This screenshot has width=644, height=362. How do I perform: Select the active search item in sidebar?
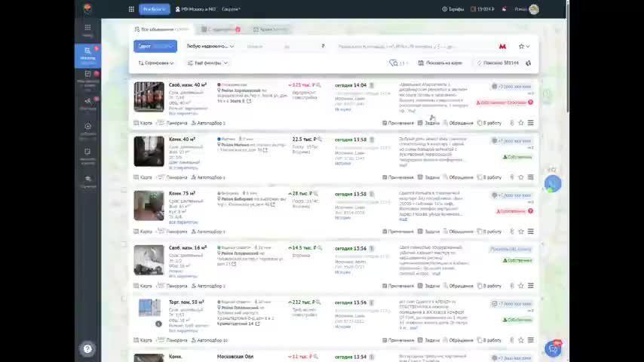point(88,56)
